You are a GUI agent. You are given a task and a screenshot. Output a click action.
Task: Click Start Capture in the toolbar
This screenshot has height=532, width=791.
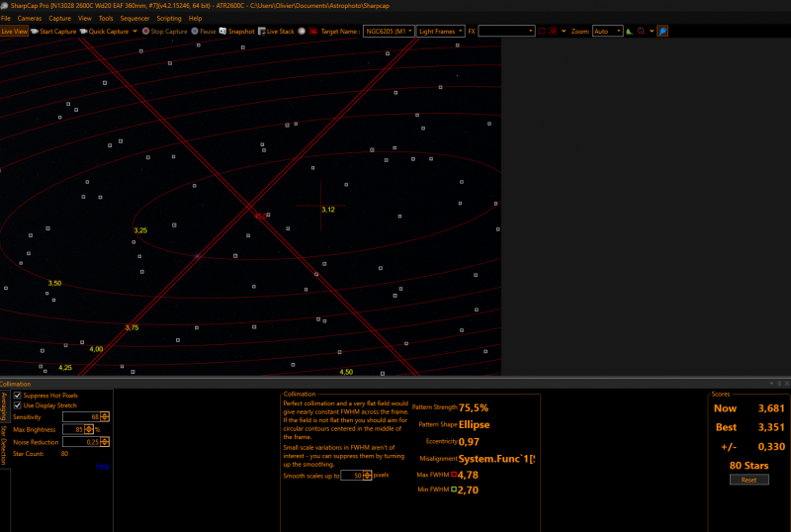point(53,32)
